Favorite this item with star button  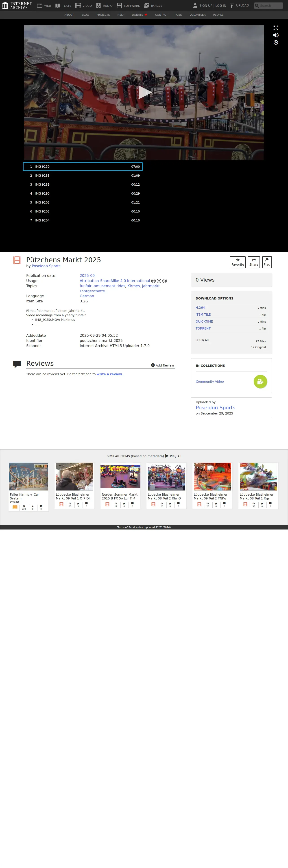coord(238,262)
